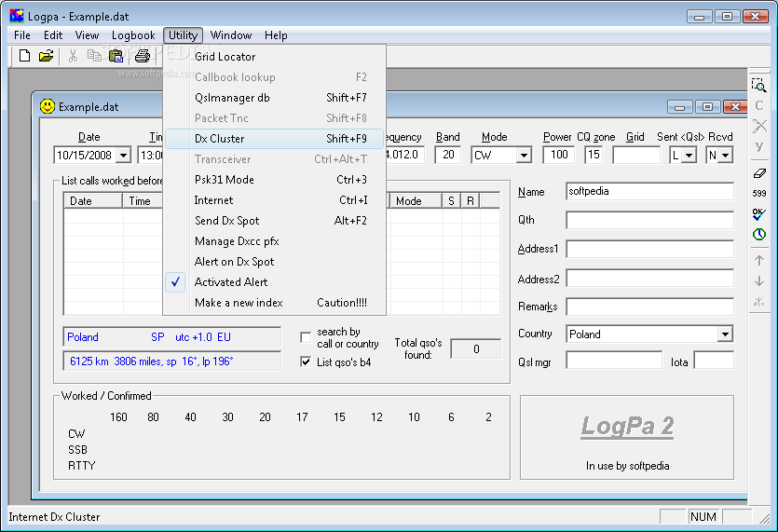Screen dimensions: 778x532
Task: Choose Send Dx Spot menu entry
Action: click(274, 220)
